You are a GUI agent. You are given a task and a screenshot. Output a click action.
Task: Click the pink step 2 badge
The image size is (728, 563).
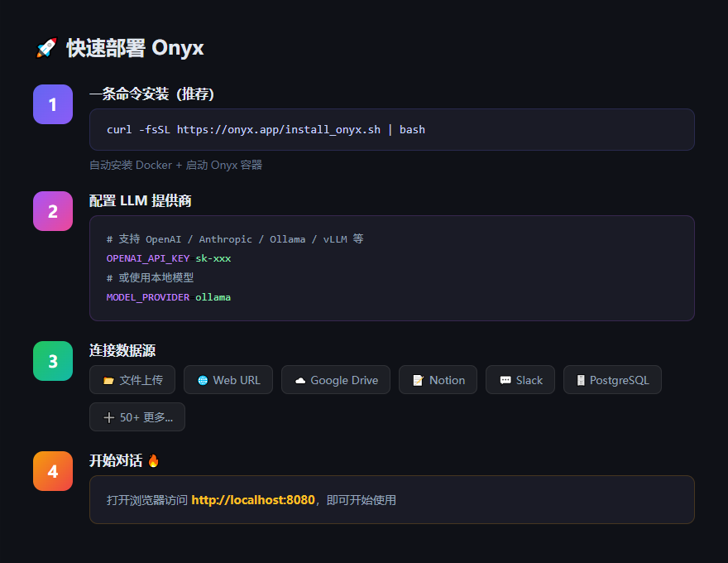[53, 211]
